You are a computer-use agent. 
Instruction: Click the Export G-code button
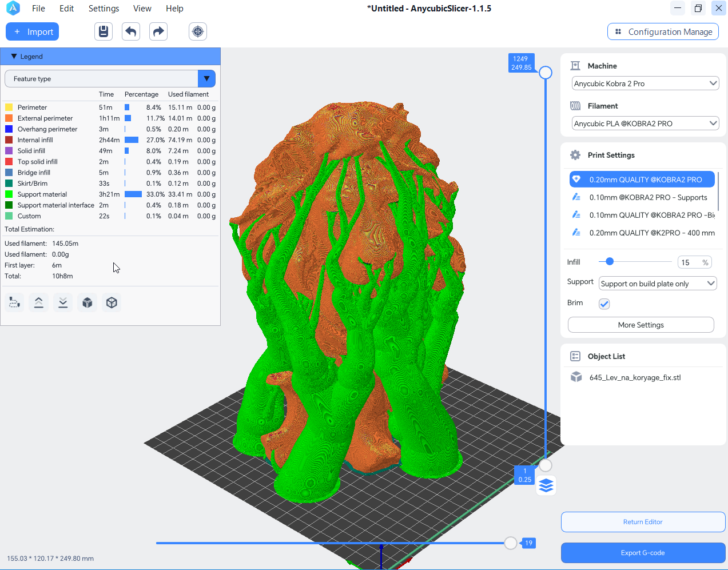[x=643, y=553]
